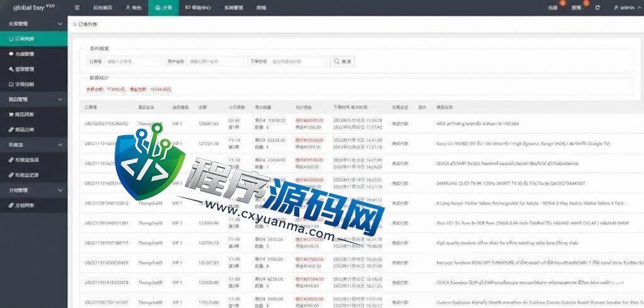Collapse the third sidebar group chevron
The height and width of the screenshot is (308, 644).
pos(60,145)
